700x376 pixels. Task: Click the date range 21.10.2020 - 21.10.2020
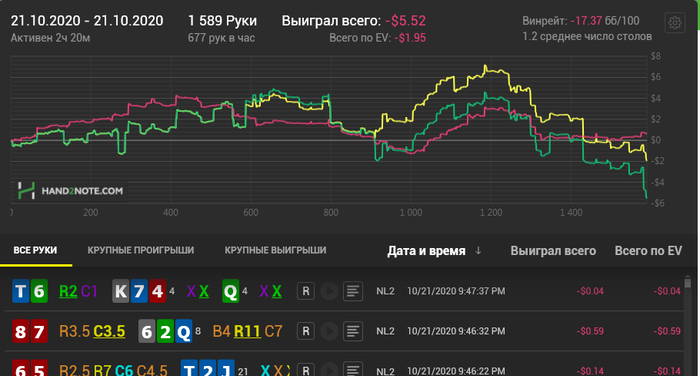tap(87, 21)
